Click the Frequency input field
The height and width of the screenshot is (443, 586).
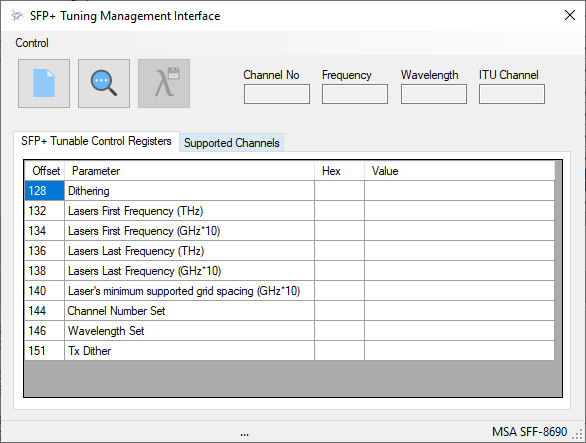[355, 94]
